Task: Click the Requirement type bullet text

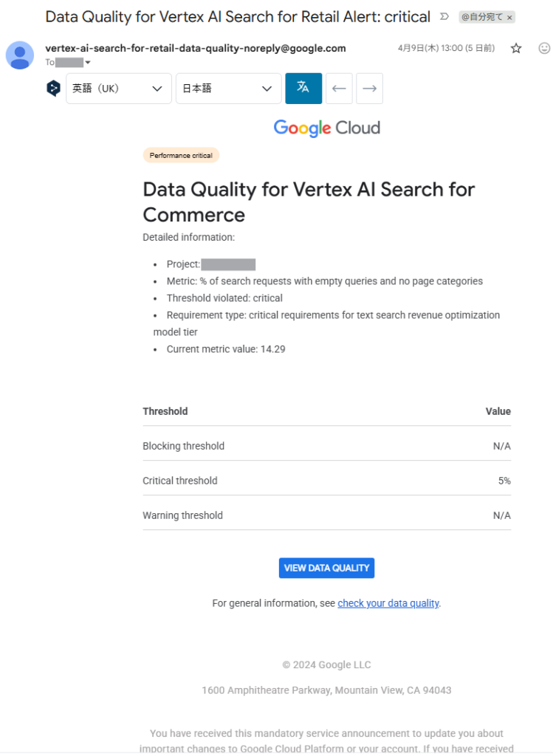Action: click(326, 323)
